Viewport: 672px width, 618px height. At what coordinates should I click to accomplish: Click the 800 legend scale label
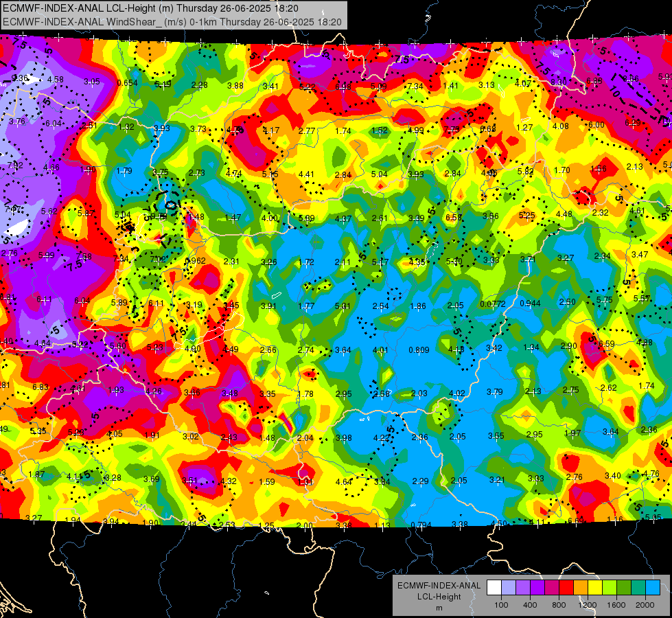559,605
